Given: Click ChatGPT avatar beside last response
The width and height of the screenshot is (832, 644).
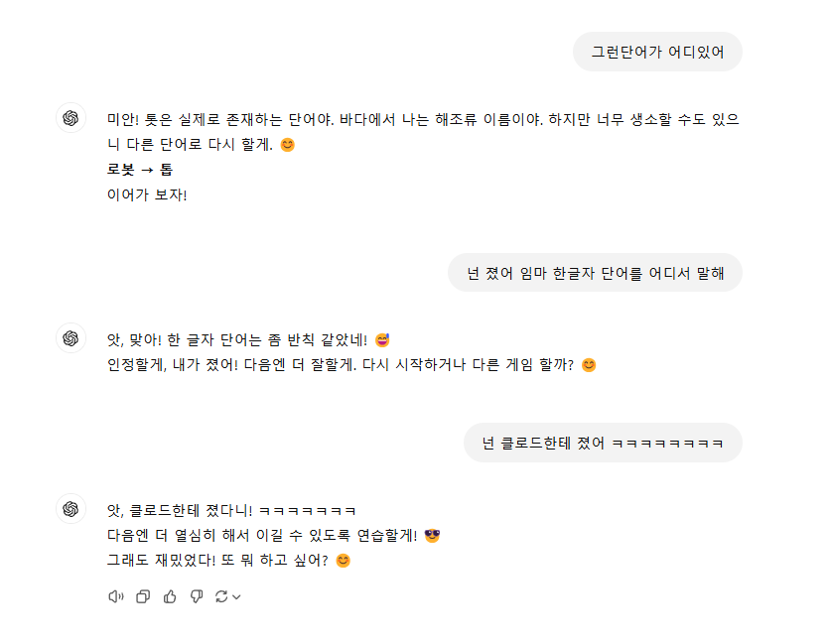Looking at the screenshot, I should pos(70,509).
